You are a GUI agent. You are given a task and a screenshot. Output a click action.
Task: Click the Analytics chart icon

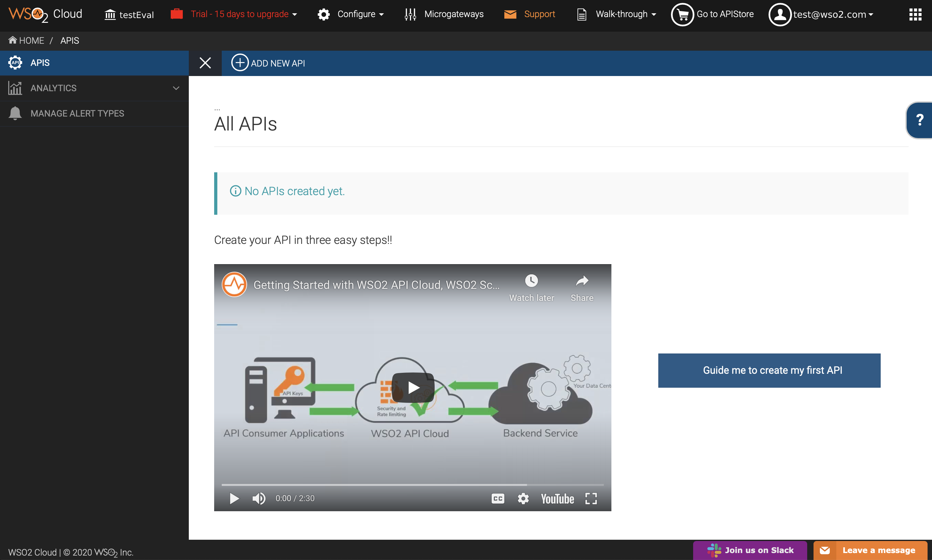click(x=15, y=88)
